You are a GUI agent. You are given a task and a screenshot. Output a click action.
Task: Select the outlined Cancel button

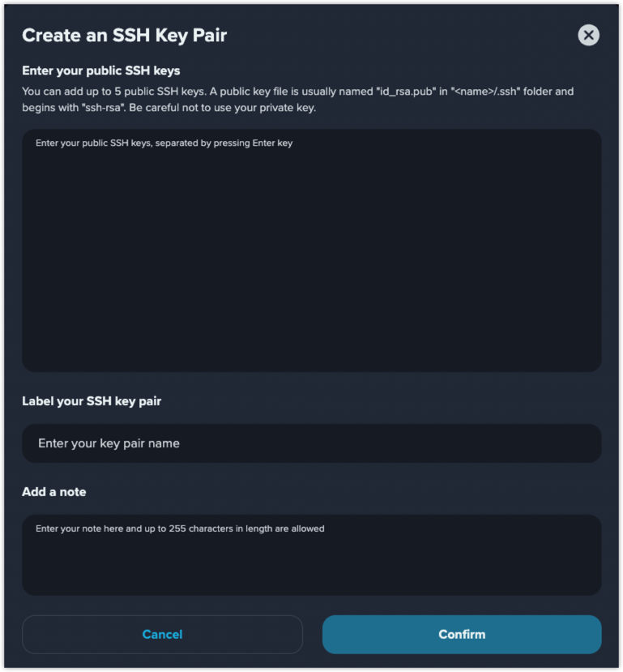click(162, 634)
